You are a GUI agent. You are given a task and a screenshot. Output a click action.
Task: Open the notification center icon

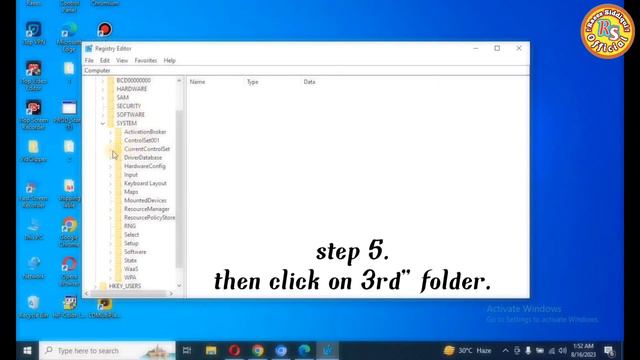point(609,351)
